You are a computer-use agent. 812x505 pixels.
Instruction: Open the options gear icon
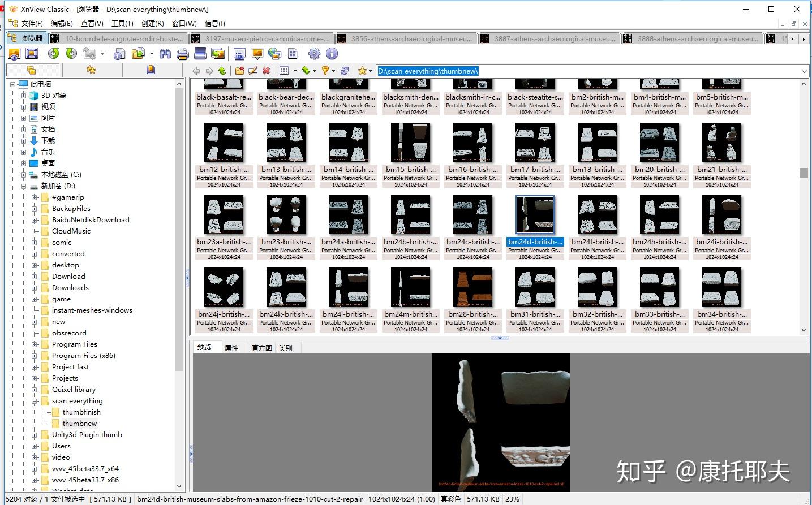(x=315, y=54)
